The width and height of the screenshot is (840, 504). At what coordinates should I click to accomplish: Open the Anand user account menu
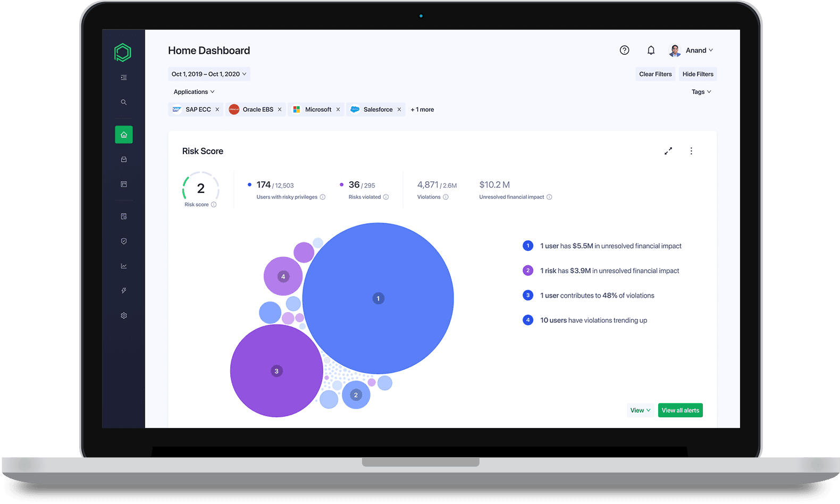[x=691, y=51]
